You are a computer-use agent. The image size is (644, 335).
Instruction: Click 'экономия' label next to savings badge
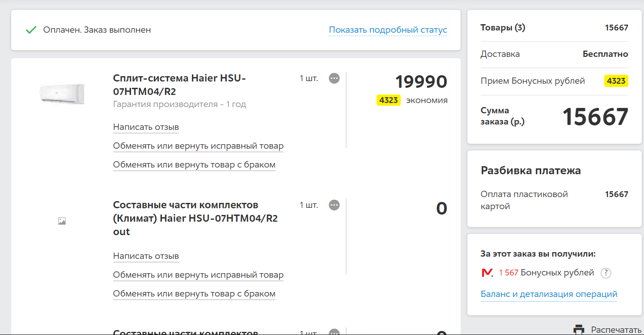pyautogui.click(x=427, y=100)
